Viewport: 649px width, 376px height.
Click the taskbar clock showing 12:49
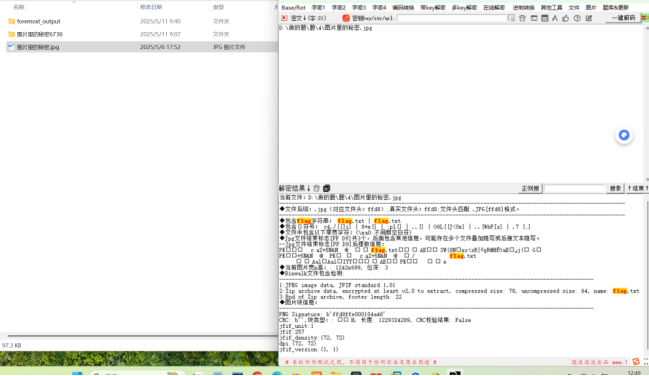pos(634,373)
